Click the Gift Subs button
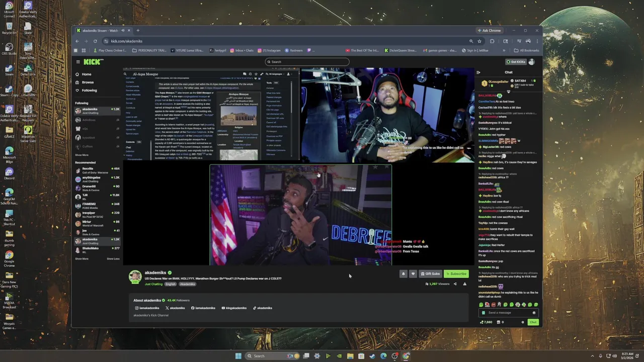 click(x=430, y=274)
